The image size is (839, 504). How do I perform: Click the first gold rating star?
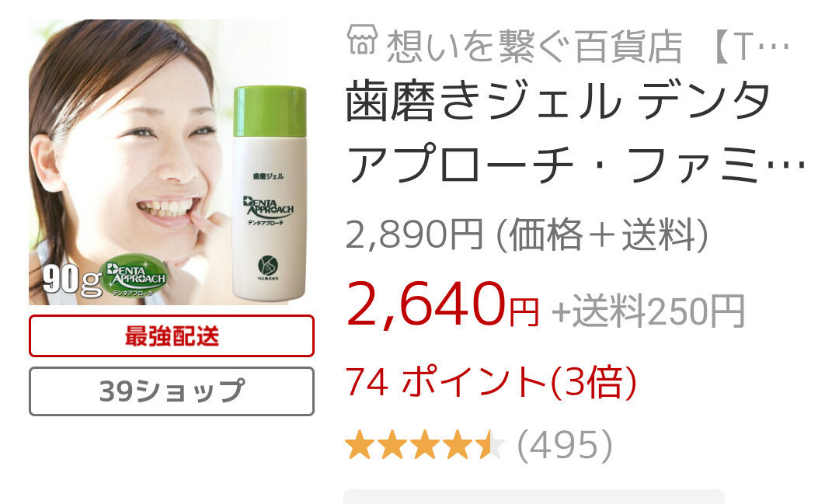pyautogui.click(x=360, y=445)
